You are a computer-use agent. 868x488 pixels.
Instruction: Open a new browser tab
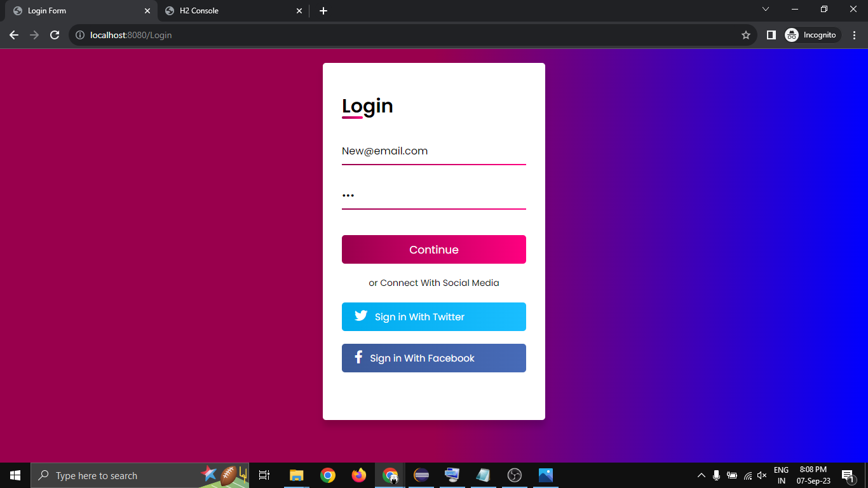(323, 11)
